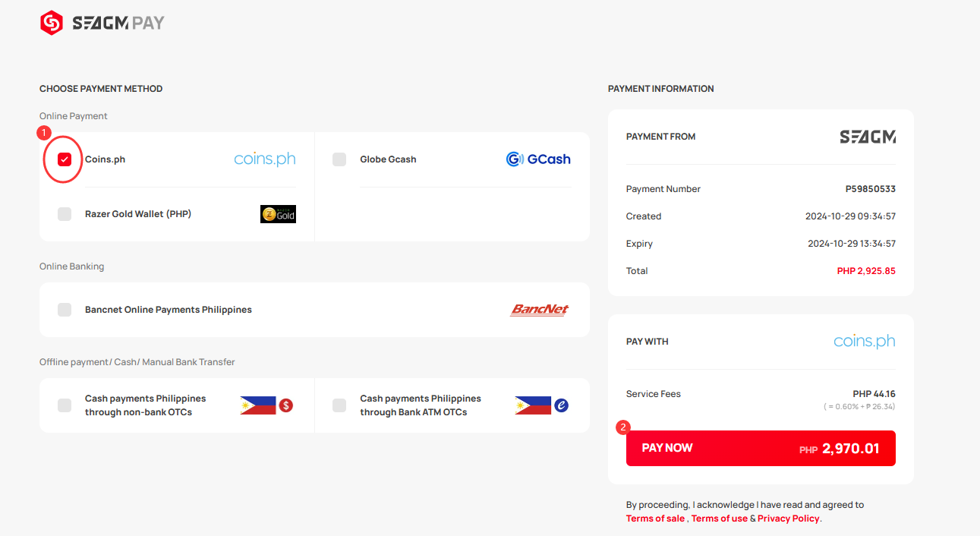Choose the Bancnet Online Payments checkbox
The height and width of the screenshot is (536, 980).
point(65,310)
